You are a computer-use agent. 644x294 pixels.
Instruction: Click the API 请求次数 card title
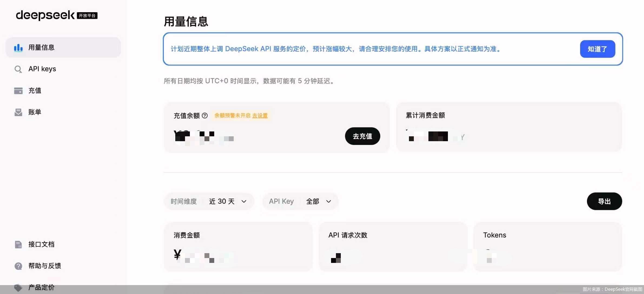(x=348, y=235)
